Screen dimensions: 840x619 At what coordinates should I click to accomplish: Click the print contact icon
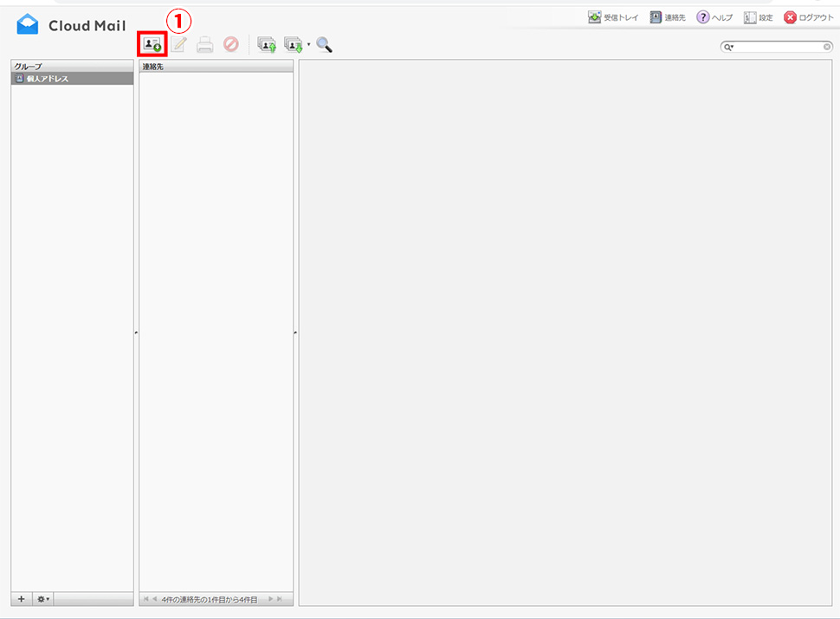[x=204, y=44]
